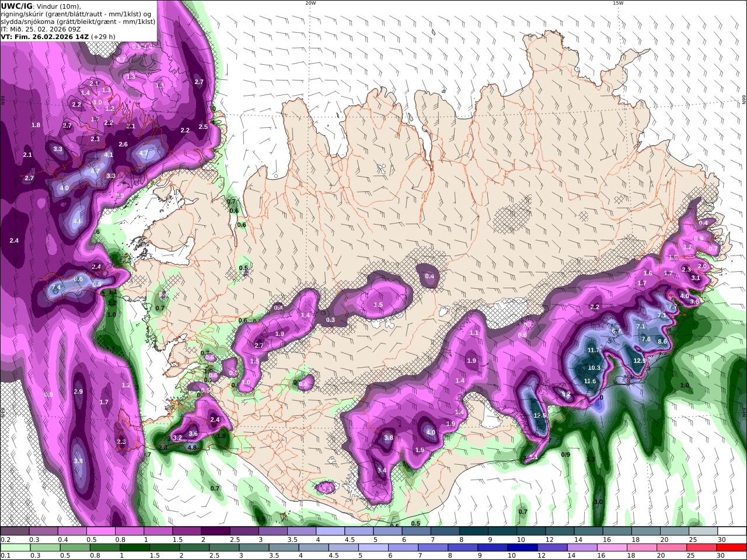This screenshot has width=747, height=560.
Task: Click the UWC/IG title label
Action: 16,6
